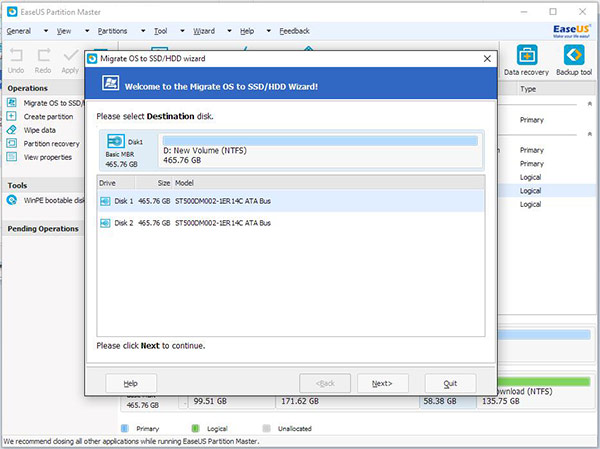Click the Next button
The image size is (600, 449).
(382, 384)
